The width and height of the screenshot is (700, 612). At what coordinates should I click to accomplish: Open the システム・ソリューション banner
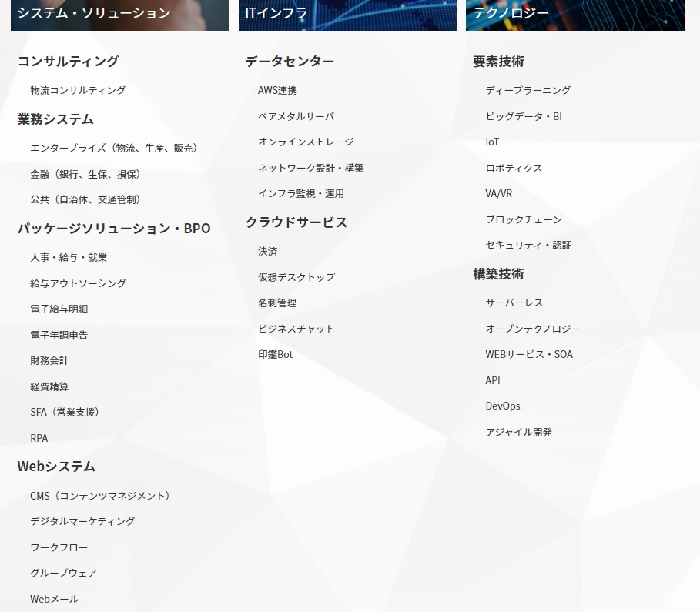click(119, 15)
